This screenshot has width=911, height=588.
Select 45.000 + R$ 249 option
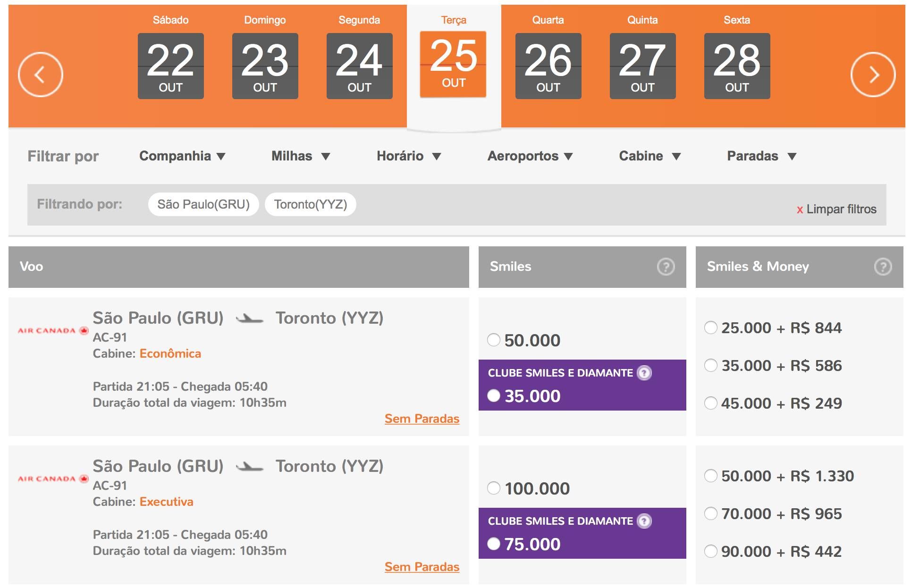point(711,403)
